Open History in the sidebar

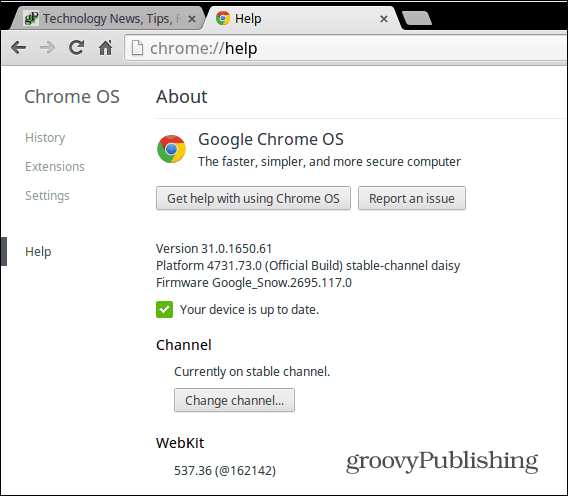coord(45,138)
